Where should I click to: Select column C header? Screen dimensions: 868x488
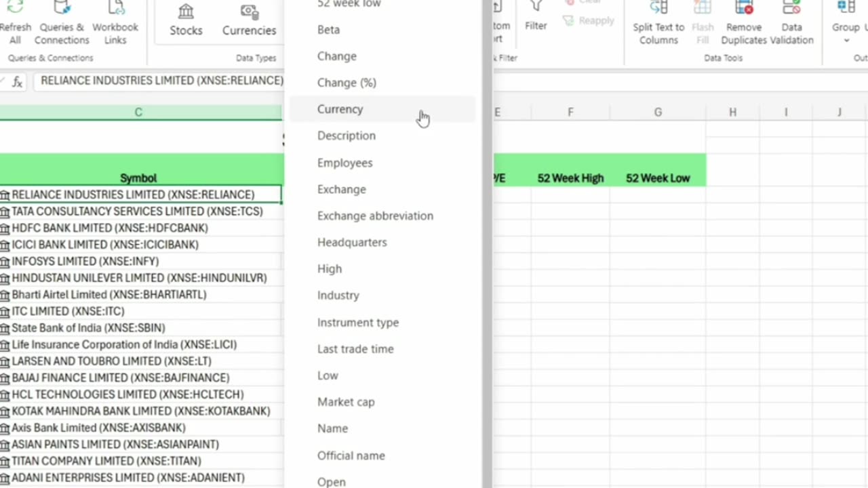click(x=138, y=113)
